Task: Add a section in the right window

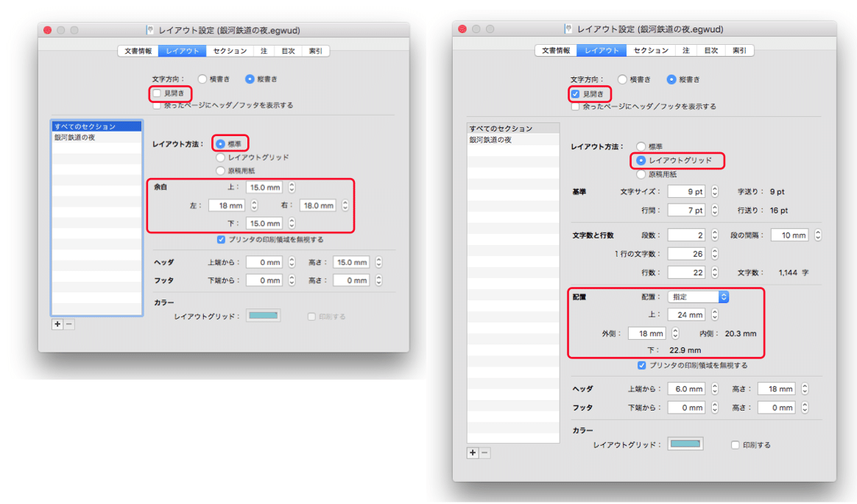Action: pos(473,452)
